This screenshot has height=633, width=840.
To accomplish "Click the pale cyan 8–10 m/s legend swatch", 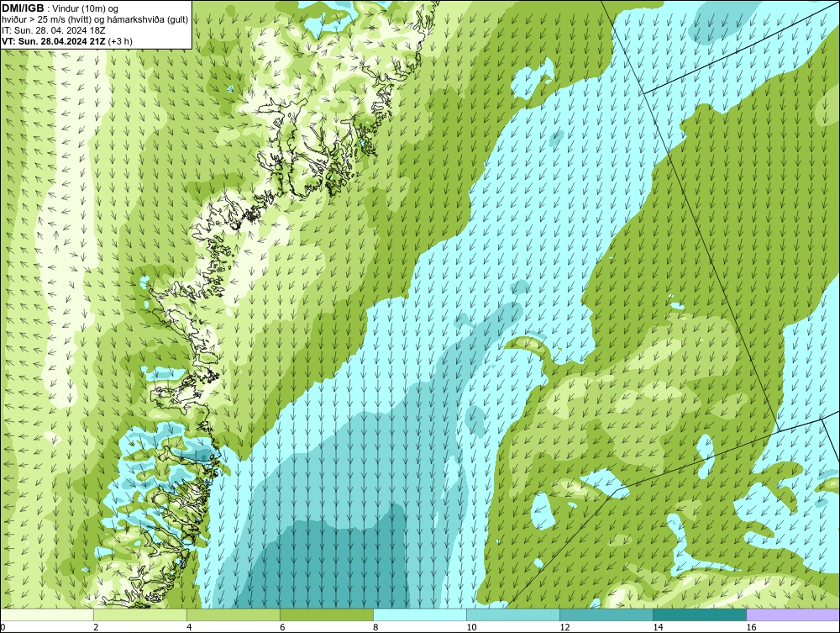I will (x=420, y=615).
